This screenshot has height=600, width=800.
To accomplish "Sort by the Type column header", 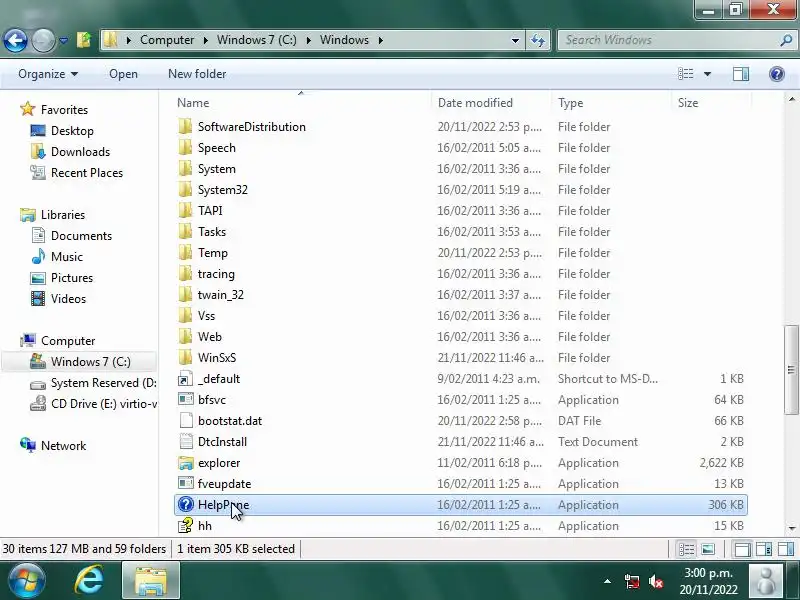I will point(611,103).
